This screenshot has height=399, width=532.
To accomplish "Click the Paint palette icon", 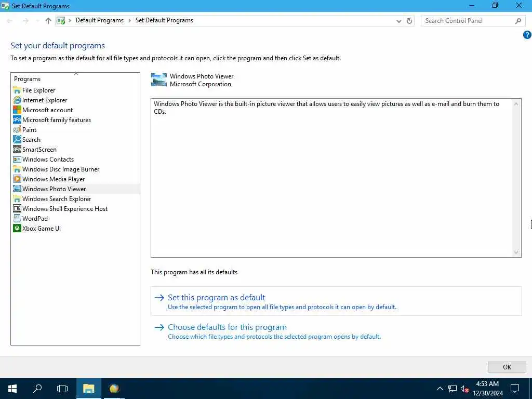I will point(17,129).
